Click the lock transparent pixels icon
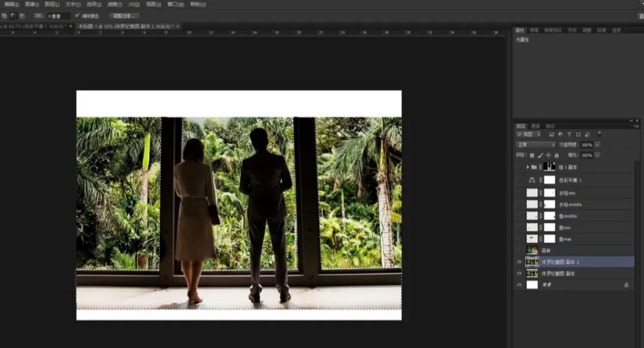The height and width of the screenshot is (348, 644). tap(532, 156)
